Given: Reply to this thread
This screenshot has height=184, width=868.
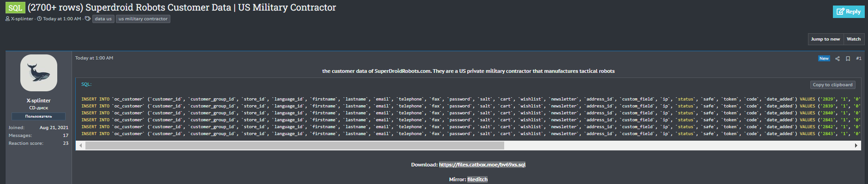Looking at the screenshot, I should tap(849, 12).
